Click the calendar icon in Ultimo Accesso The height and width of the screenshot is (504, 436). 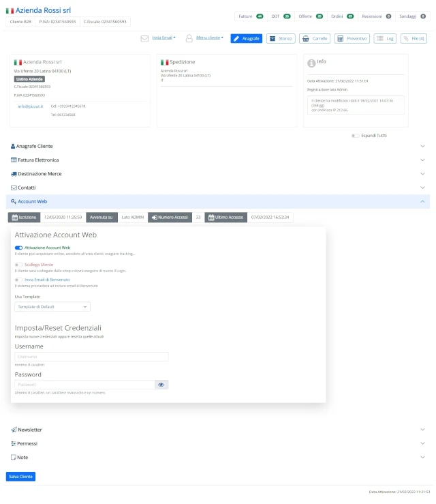click(211, 218)
